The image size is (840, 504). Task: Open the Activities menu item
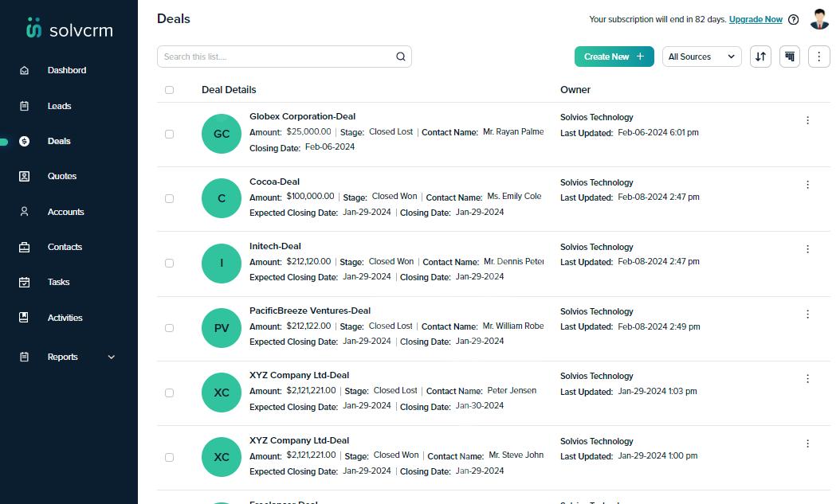[x=65, y=317]
